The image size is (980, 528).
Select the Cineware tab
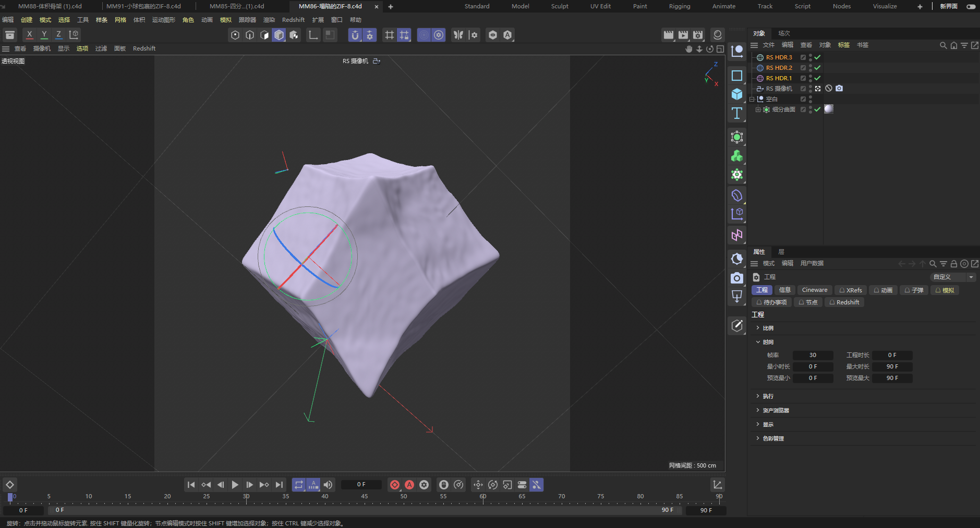815,290
